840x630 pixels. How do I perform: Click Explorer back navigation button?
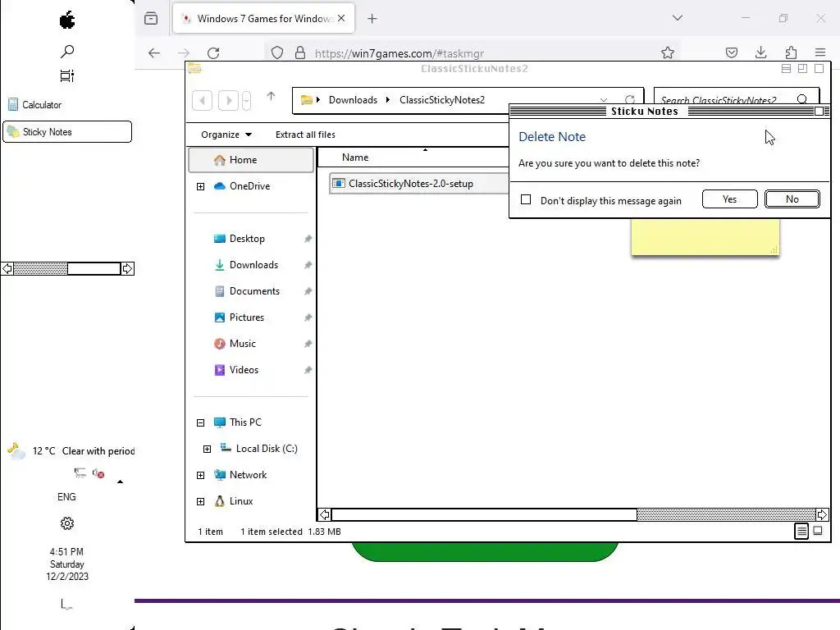click(202, 100)
